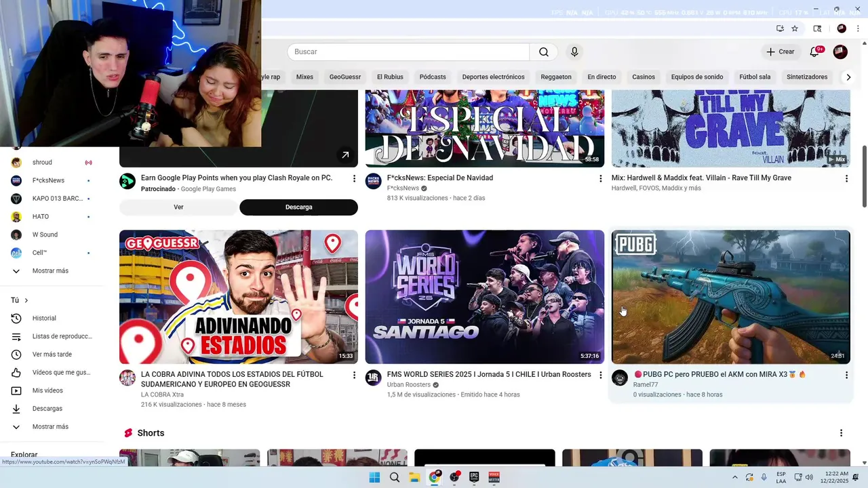Select the Mixes filter chip

(x=304, y=77)
